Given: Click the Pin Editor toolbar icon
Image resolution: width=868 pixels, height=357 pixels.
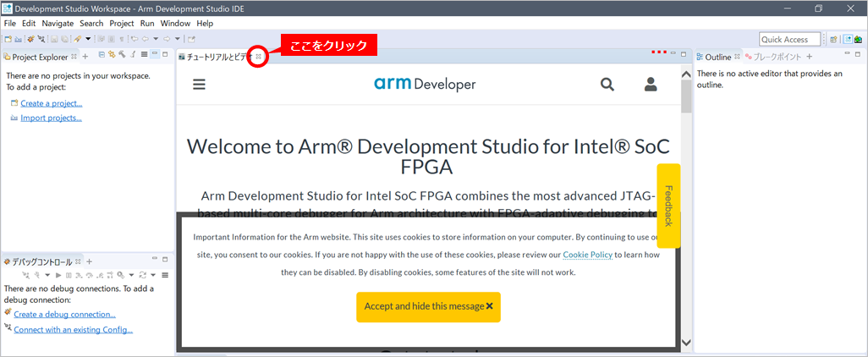Looking at the screenshot, I should coord(191,39).
